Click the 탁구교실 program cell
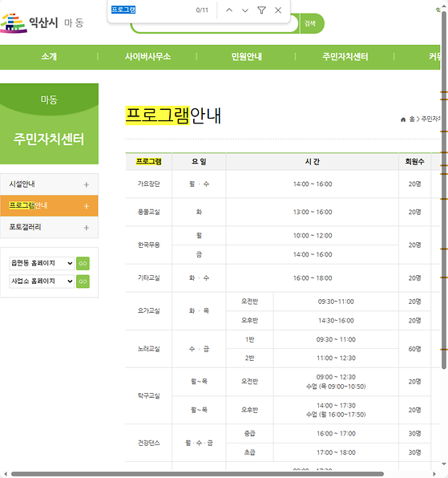 click(148, 395)
